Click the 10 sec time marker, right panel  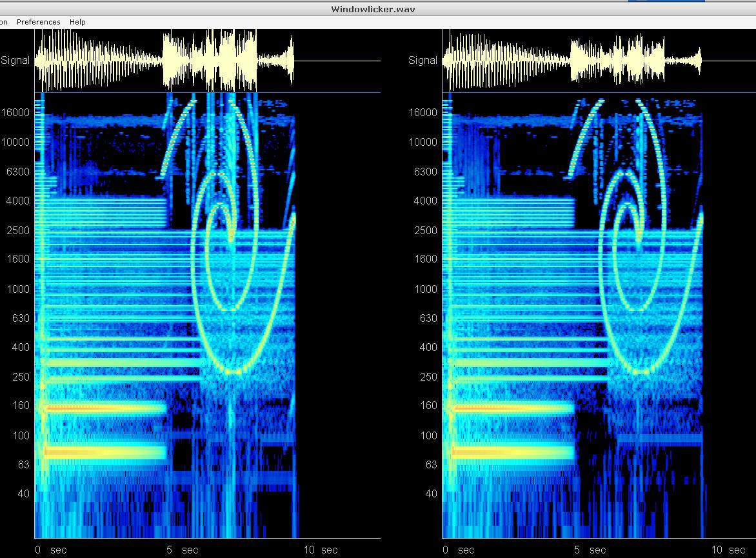click(728, 550)
